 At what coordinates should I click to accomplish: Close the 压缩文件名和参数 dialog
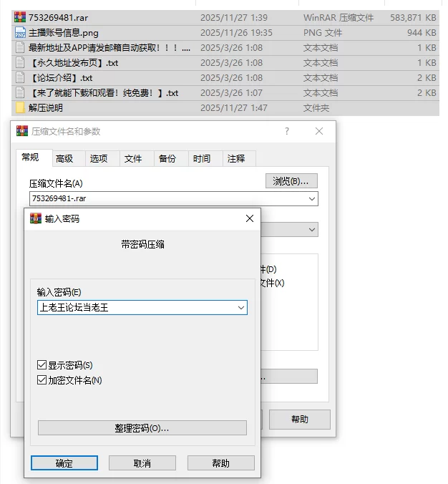(x=319, y=131)
